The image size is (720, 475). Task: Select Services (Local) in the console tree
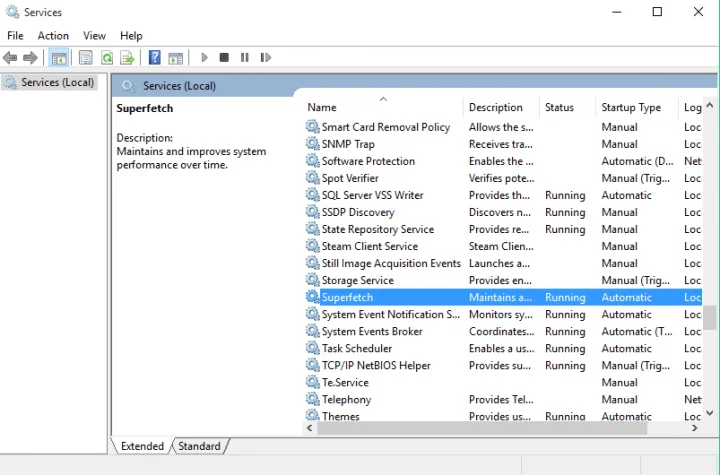click(57, 82)
